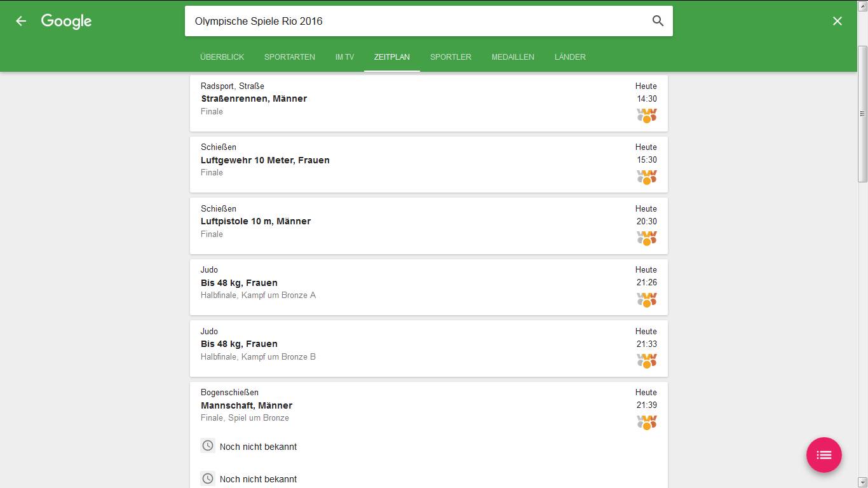Click medal icon for Straßenrennen, Männer
The width and height of the screenshot is (868, 488).
point(647,116)
